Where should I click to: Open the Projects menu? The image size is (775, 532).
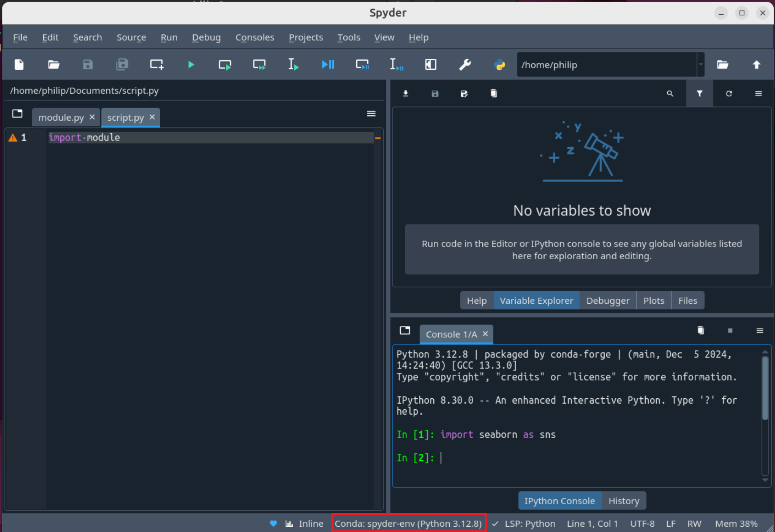(x=306, y=37)
